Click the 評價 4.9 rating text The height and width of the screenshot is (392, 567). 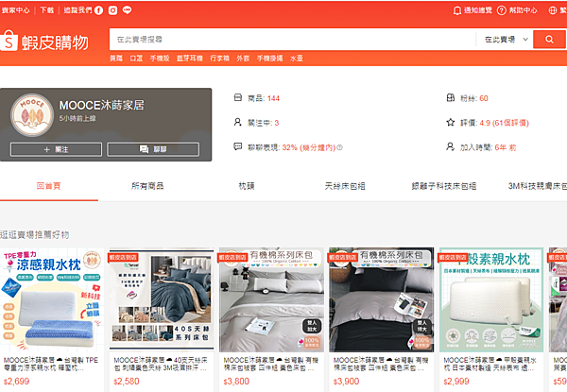494,123
